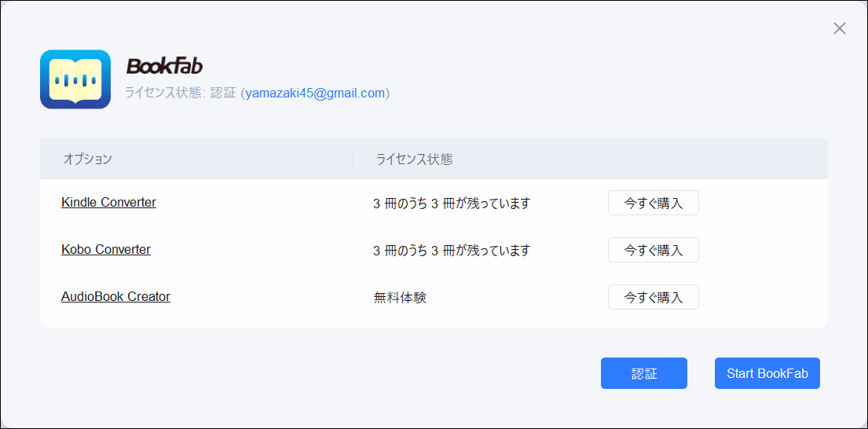This screenshot has height=429, width=868.
Task: Click the オプション column header
Action: 88,159
